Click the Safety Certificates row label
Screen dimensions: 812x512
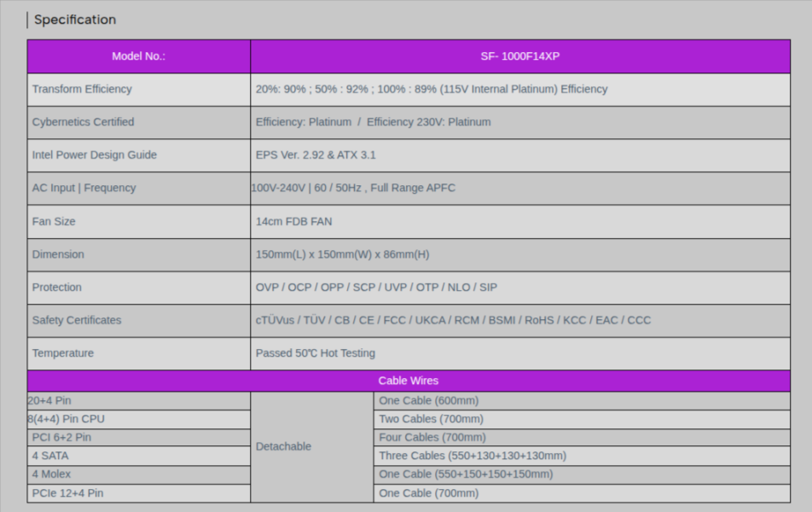pos(77,320)
